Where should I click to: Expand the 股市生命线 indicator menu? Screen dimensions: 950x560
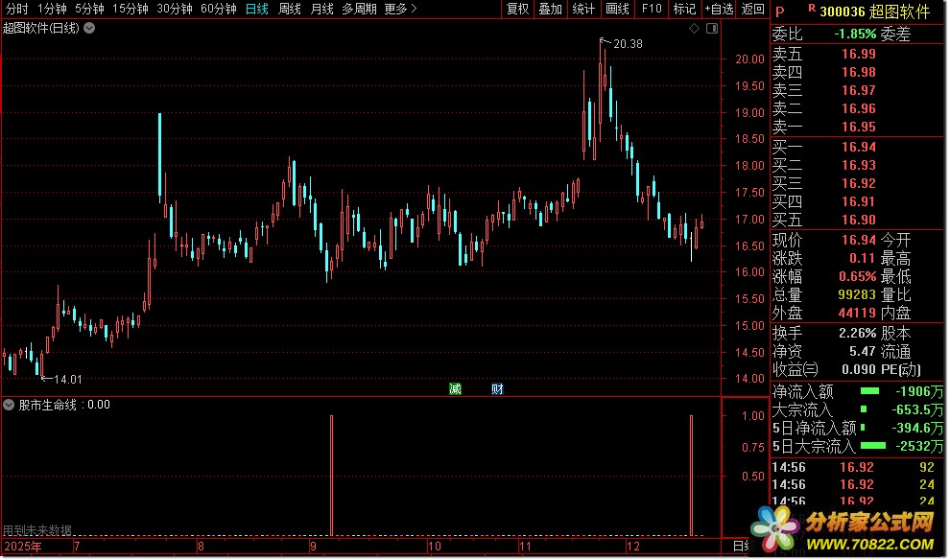pyautogui.click(x=9, y=405)
